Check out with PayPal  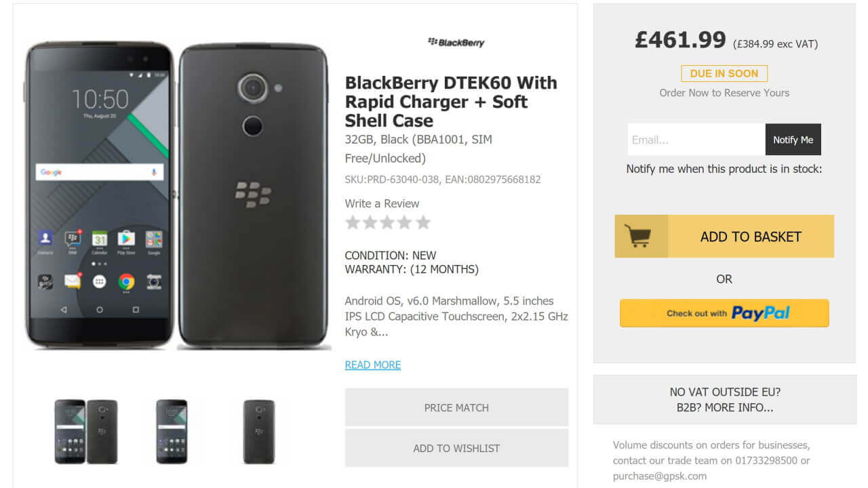coord(724,313)
